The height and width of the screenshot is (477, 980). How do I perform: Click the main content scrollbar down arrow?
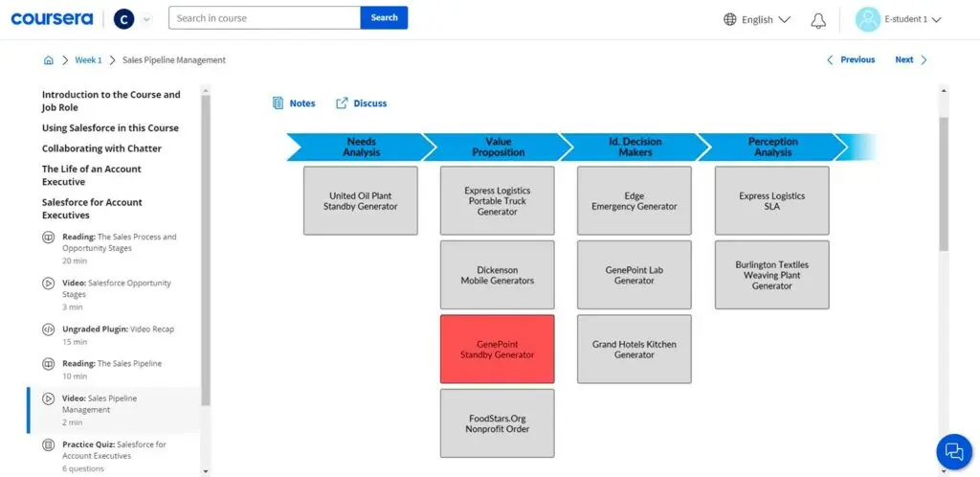click(x=944, y=470)
